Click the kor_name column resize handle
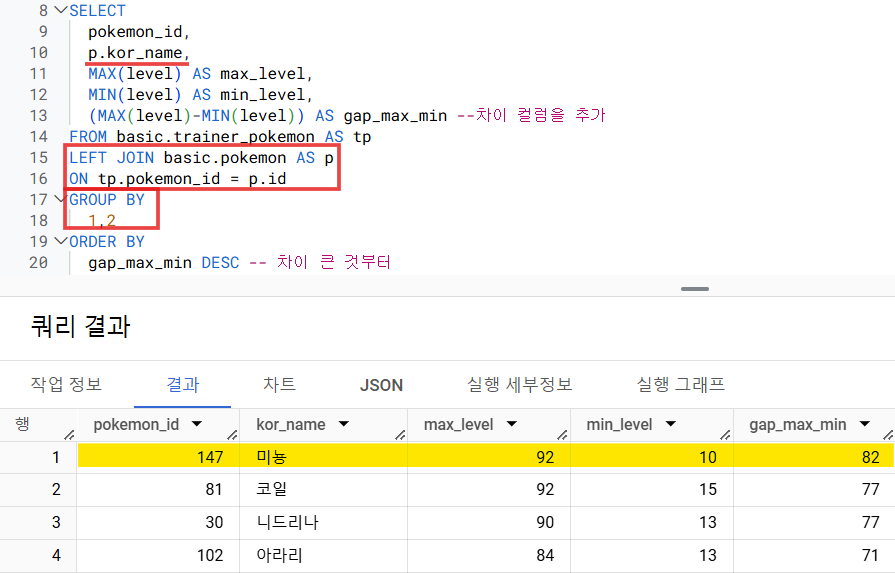The height and width of the screenshot is (573, 895). click(400, 435)
